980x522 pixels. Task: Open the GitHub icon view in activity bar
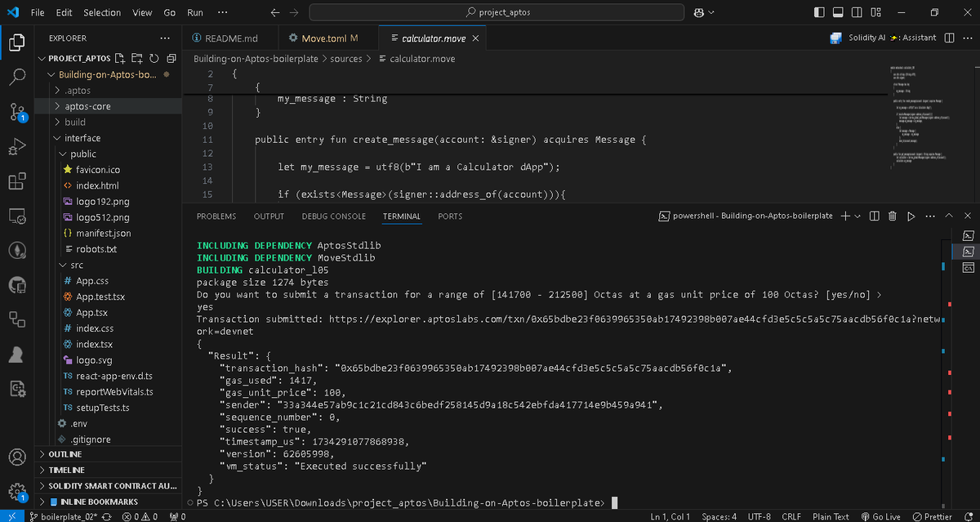16,285
